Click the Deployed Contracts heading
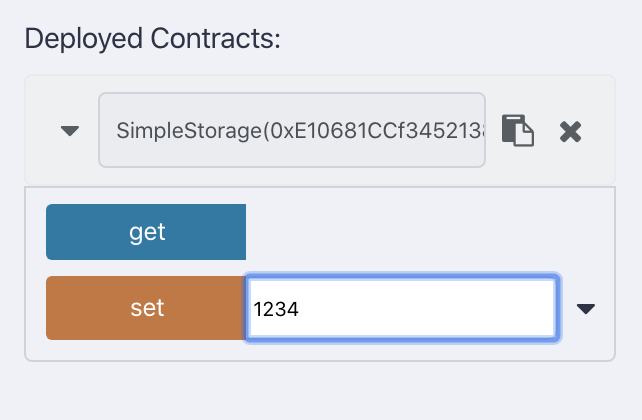This screenshot has height=420, width=642. coord(153,40)
